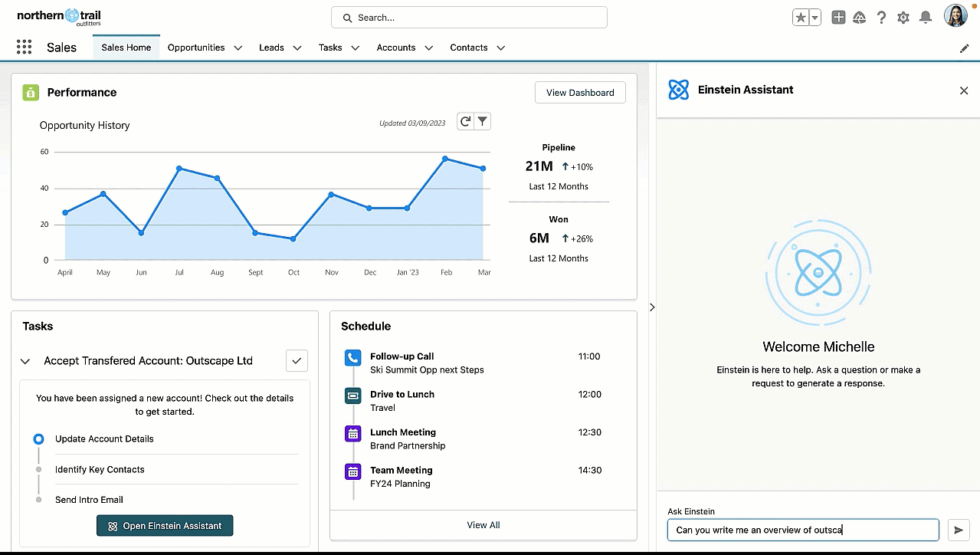
Task: Click inside the Ask Einstein input field
Action: click(802, 530)
